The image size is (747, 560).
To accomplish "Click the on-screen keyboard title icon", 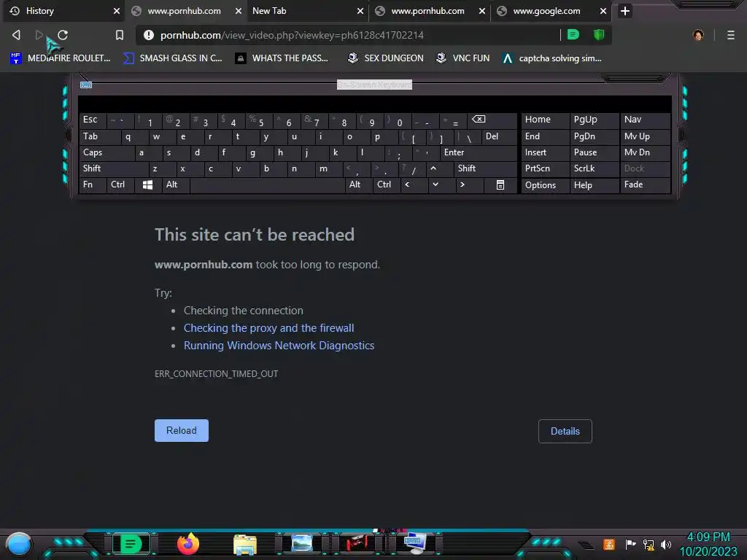I will point(86,85).
